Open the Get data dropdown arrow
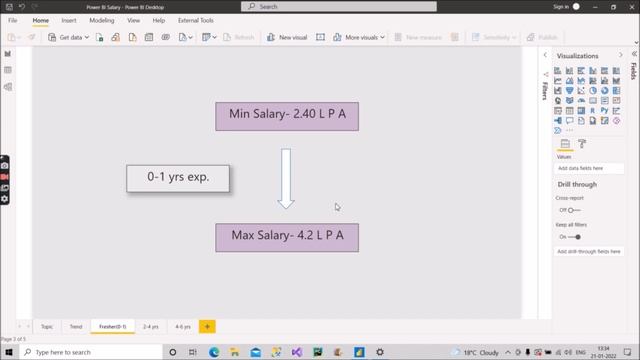 point(87,37)
